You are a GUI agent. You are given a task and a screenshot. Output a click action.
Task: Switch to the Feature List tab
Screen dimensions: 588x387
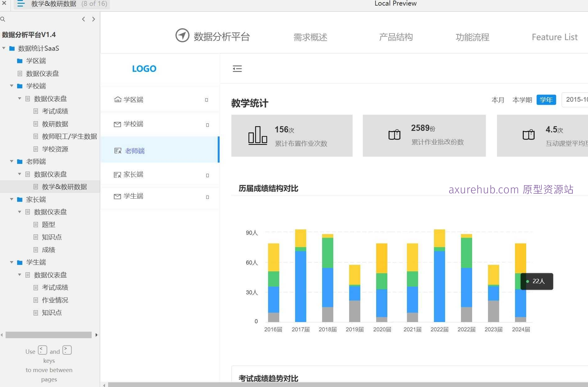554,37
